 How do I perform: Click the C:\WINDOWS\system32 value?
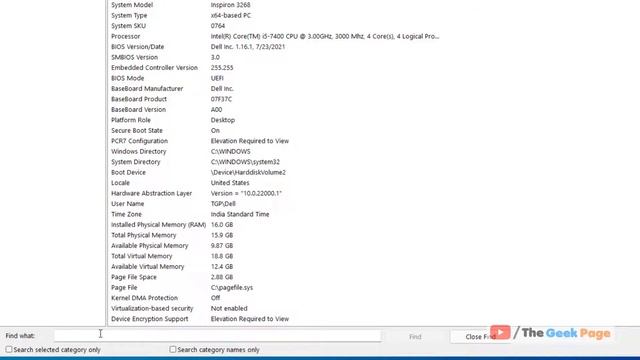tap(245, 162)
